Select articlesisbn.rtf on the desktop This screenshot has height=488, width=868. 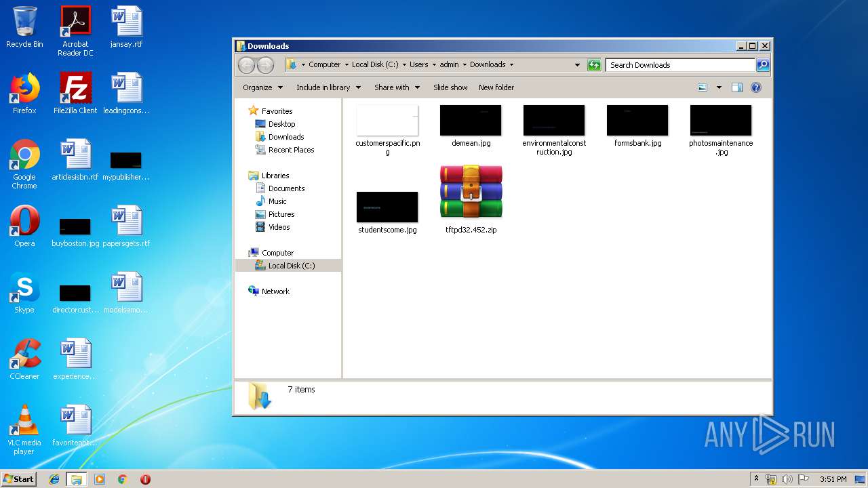75,160
